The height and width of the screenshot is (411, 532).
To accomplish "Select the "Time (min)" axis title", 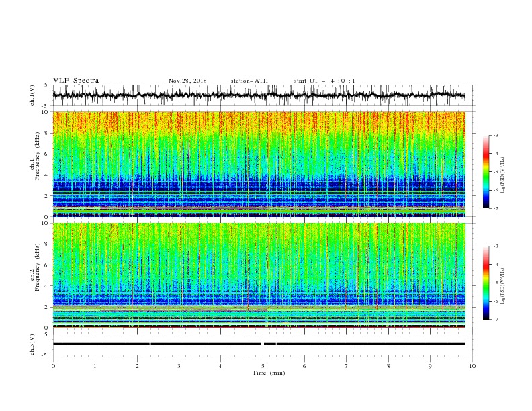I will (x=269, y=373).
